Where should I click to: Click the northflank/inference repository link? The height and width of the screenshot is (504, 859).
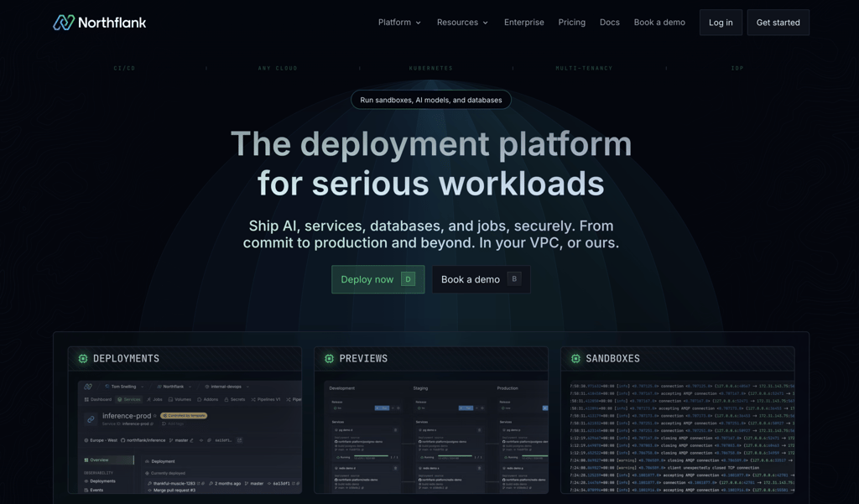click(143, 440)
